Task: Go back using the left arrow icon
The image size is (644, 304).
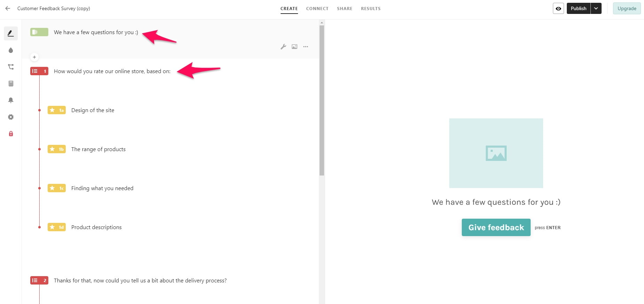Action: coord(8,8)
